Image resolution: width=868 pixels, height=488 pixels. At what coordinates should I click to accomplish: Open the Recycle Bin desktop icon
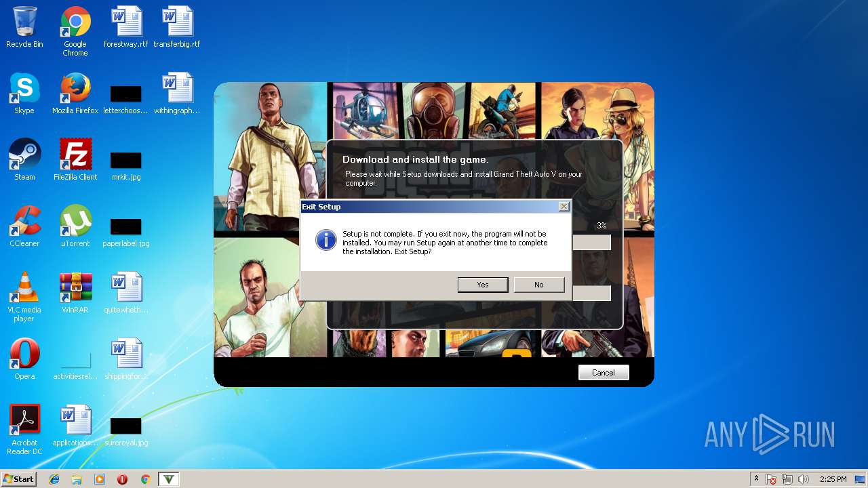coord(24,27)
